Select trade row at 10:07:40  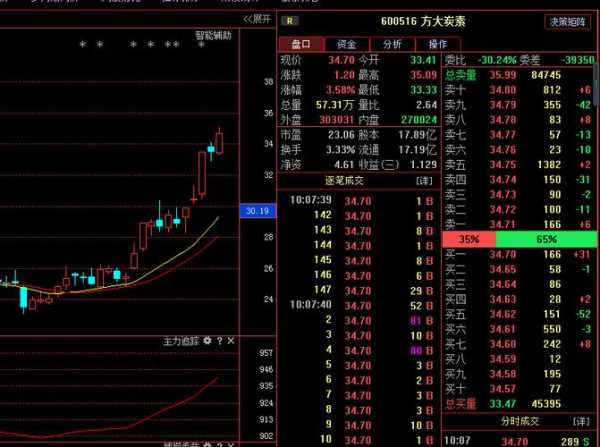(362, 305)
